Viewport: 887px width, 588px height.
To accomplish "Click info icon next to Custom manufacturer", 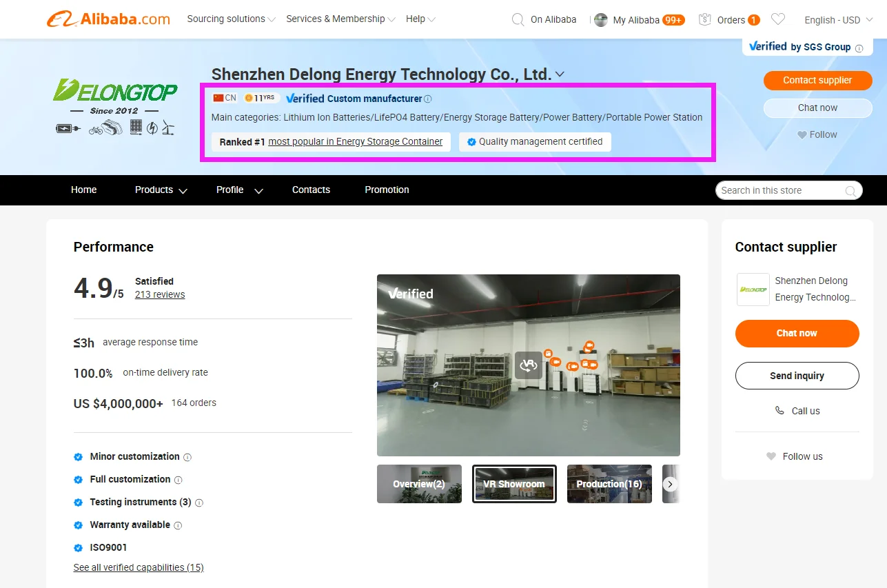I will [428, 99].
